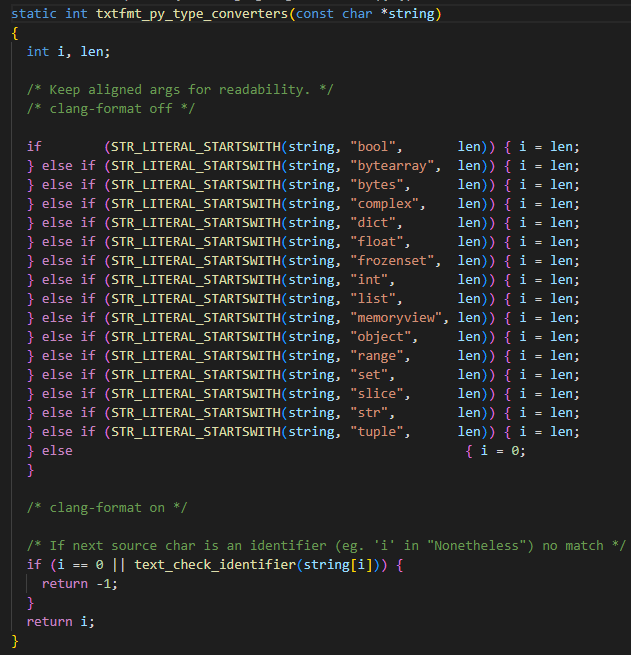The width and height of the screenshot is (631, 655).
Task: Click "string[i]" in the if condition
Action: click(338, 565)
